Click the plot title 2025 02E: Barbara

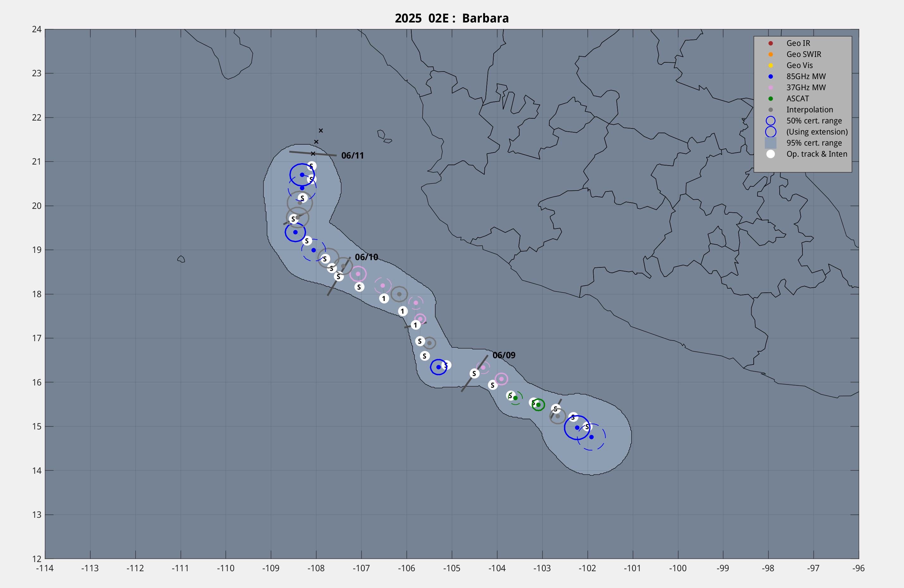[452, 18]
